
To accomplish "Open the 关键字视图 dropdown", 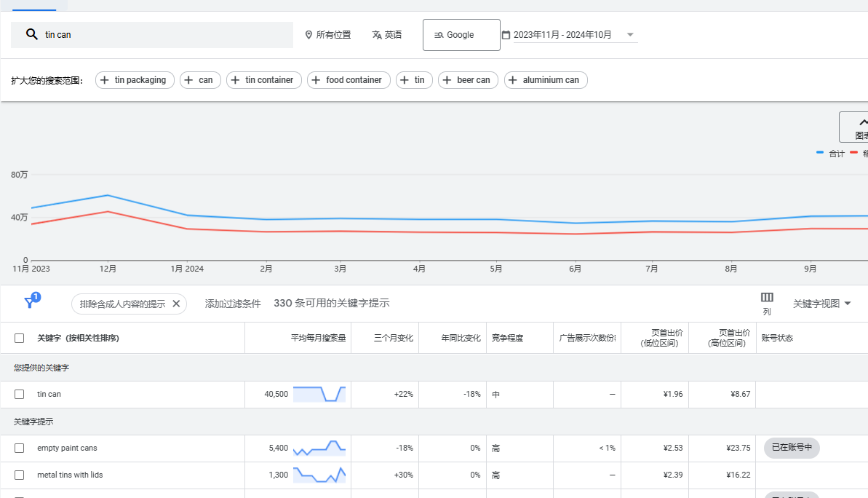I will click(822, 304).
